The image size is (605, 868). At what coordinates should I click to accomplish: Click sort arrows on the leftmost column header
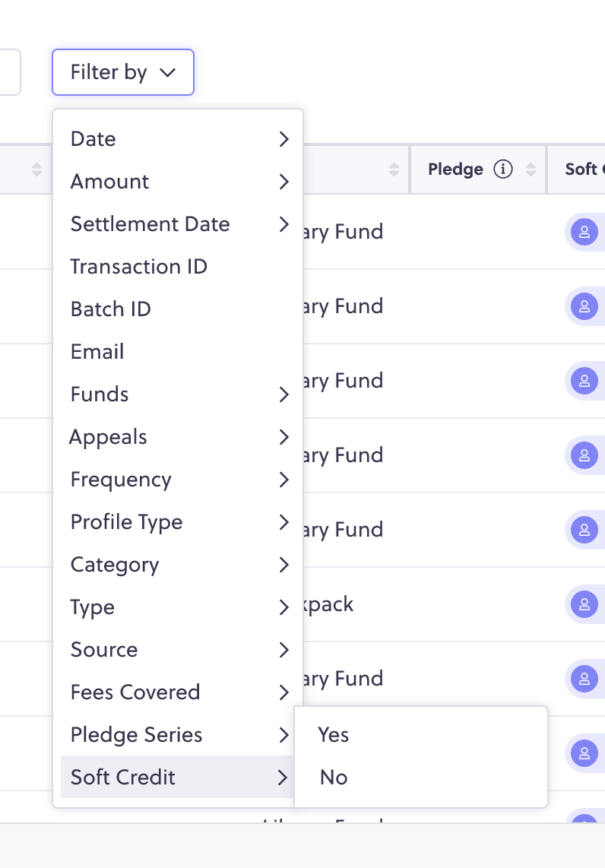[x=36, y=169]
